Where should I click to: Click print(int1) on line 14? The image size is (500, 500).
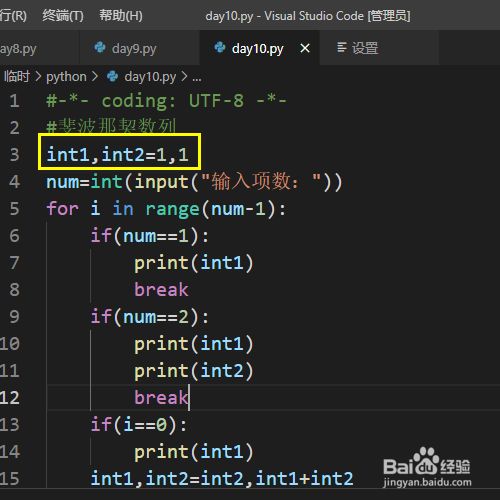[194, 452]
